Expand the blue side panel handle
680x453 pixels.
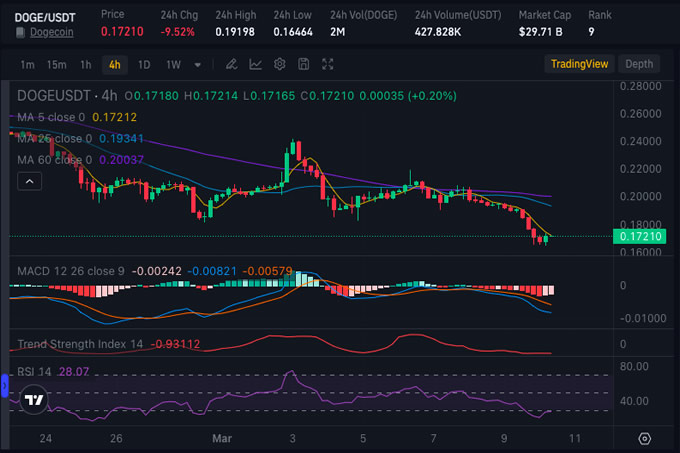point(4,385)
